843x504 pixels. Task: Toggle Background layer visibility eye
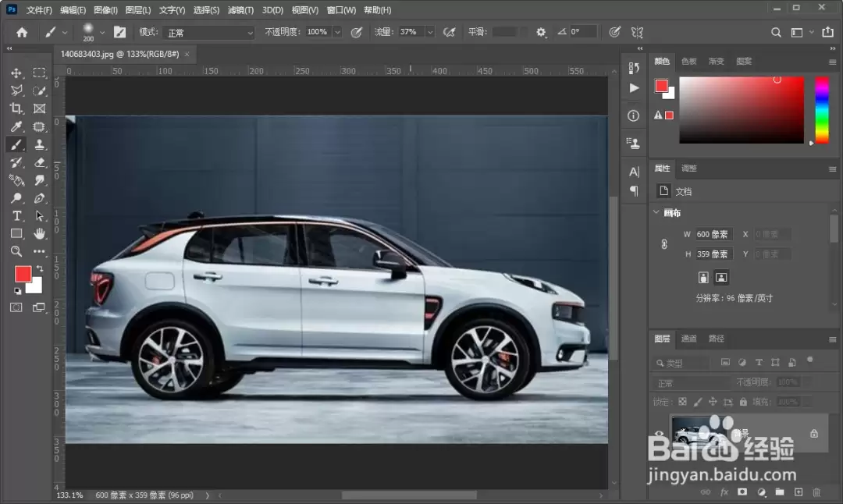tap(659, 433)
